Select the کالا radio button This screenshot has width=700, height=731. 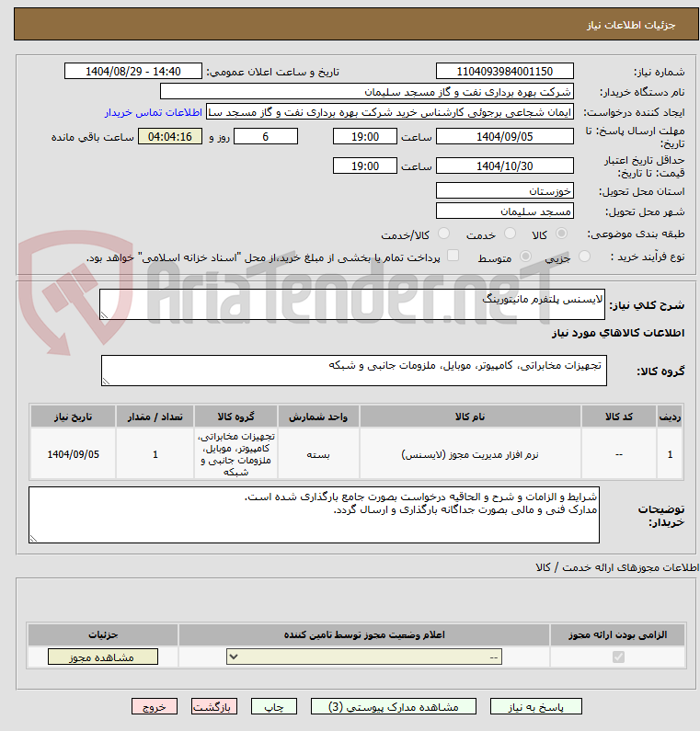[561, 234]
